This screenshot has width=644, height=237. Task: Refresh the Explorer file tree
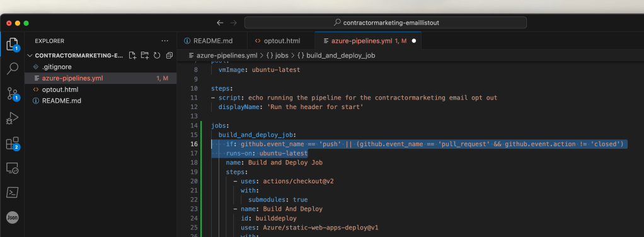point(157,55)
